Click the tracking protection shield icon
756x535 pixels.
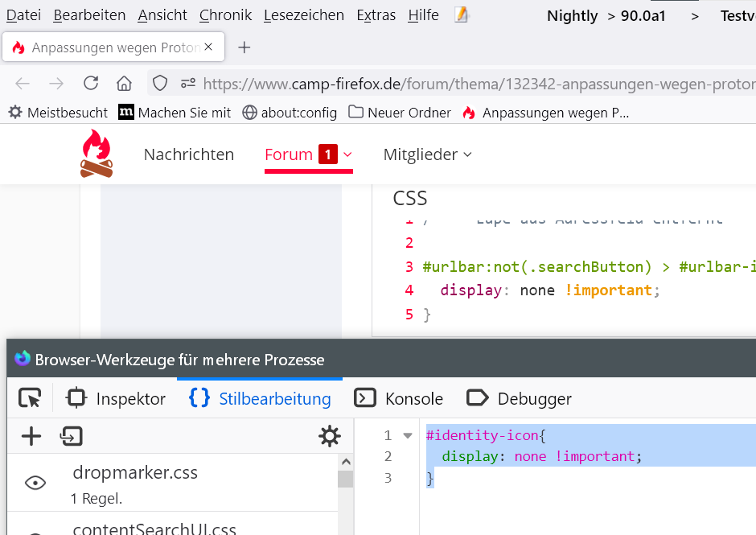[160, 84]
